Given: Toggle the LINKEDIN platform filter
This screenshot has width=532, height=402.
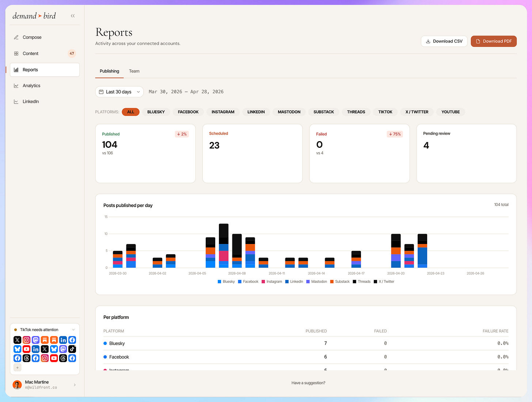Looking at the screenshot, I should tap(256, 112).
